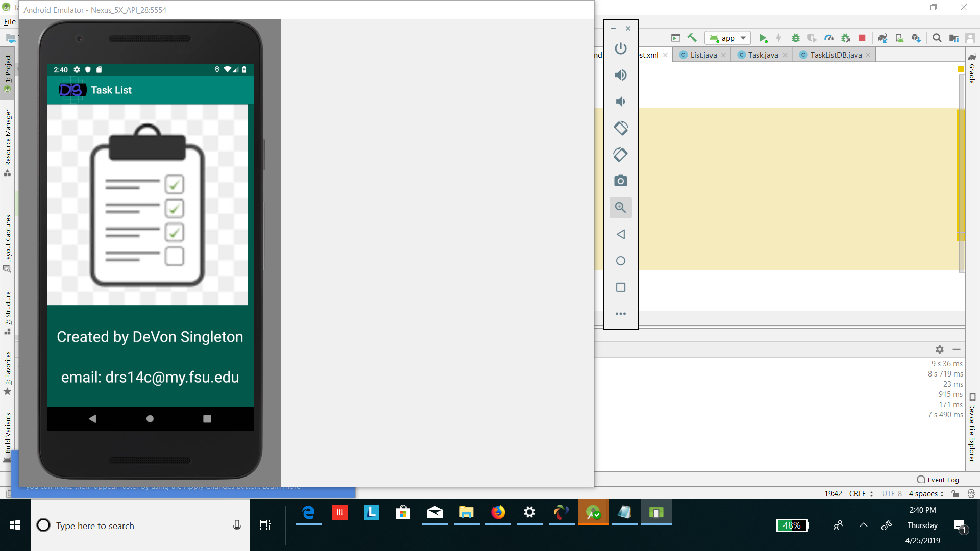Screen dimensions: 980x551
Task: Switch to the TaskListDB.java tab
Action: [835, 55]
